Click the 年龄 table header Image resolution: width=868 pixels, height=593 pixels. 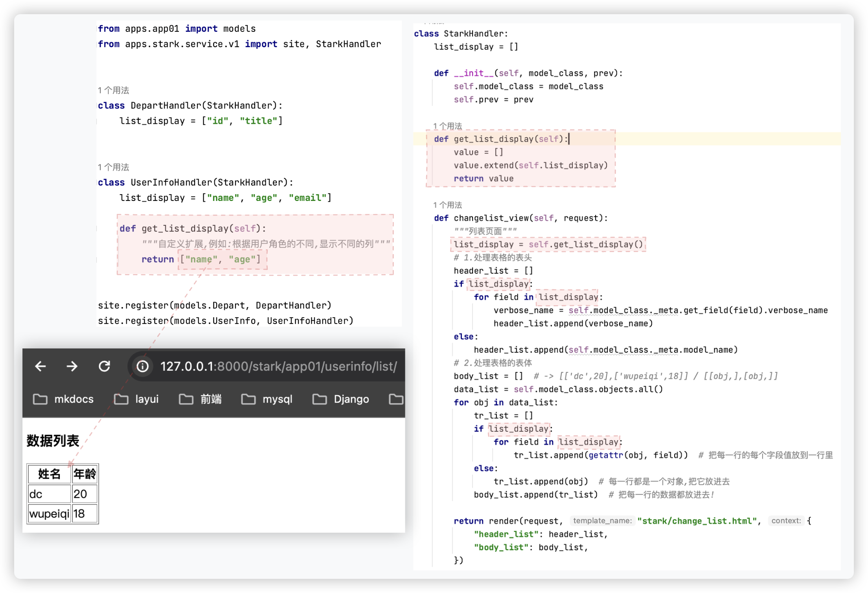(85, 474)
